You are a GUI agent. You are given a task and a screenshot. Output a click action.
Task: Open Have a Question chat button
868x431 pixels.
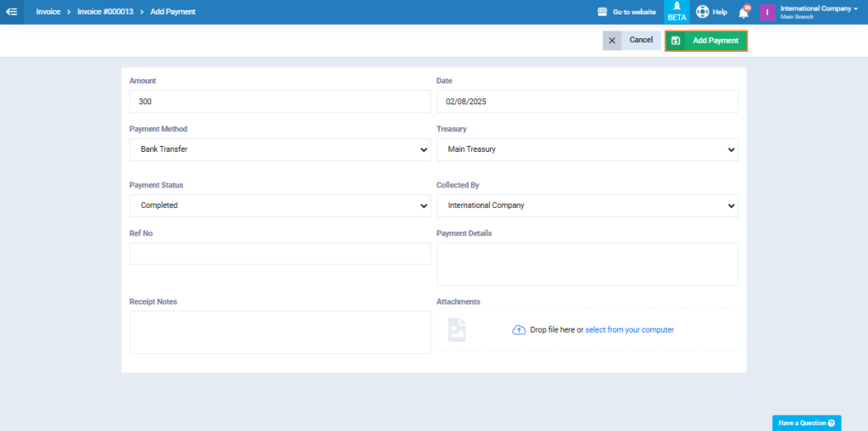coord(807,423)
